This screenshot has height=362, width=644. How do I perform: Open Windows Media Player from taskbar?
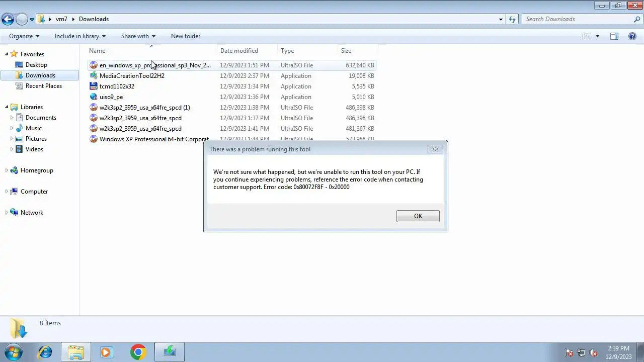coord(106,352)
